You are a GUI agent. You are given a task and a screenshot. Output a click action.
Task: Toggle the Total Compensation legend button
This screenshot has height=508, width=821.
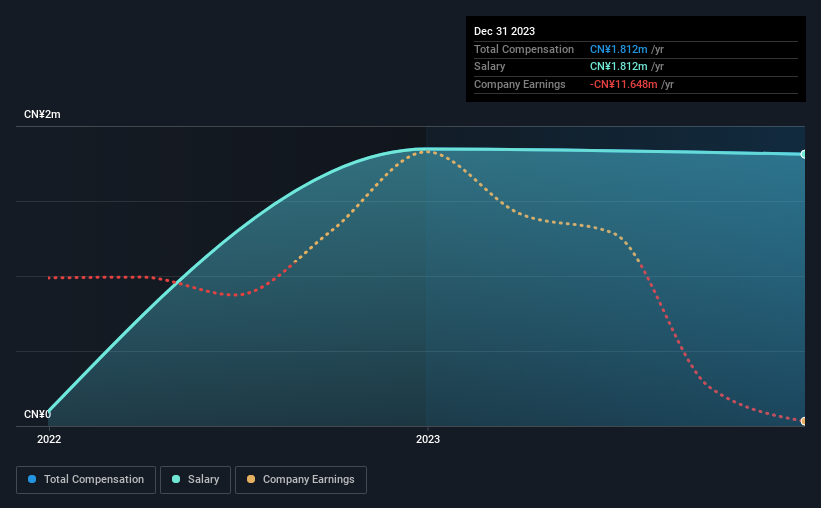click(86, 480)
